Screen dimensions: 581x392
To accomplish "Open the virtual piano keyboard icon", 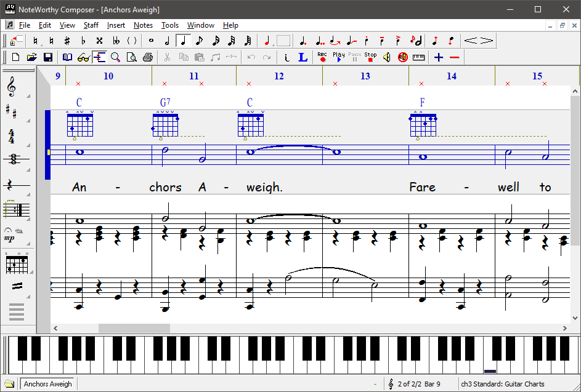I will pos(420,57).
